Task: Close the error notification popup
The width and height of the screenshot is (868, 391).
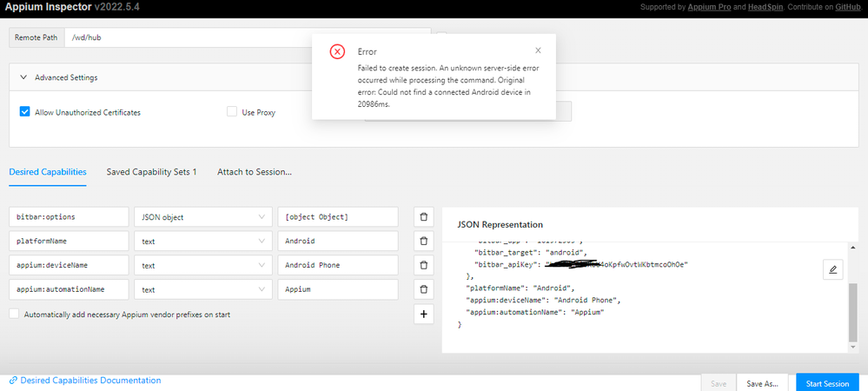Action: coord(538,51)
